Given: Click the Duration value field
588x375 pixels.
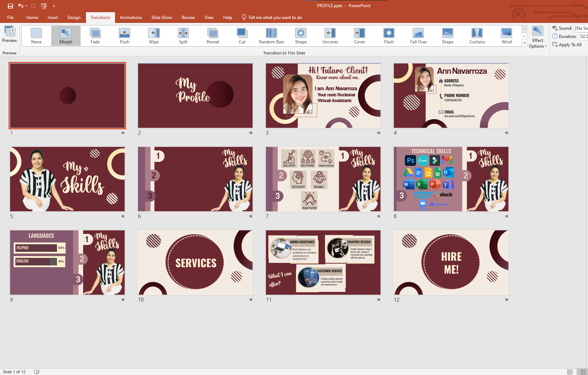Looking at the screenshot, I should pyautogui.click(x=584, y=36).
